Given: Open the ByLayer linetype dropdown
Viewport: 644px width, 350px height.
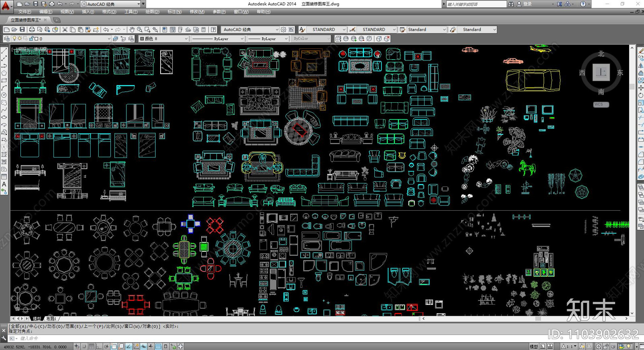Looking at the screenshot, I should 218,39.
